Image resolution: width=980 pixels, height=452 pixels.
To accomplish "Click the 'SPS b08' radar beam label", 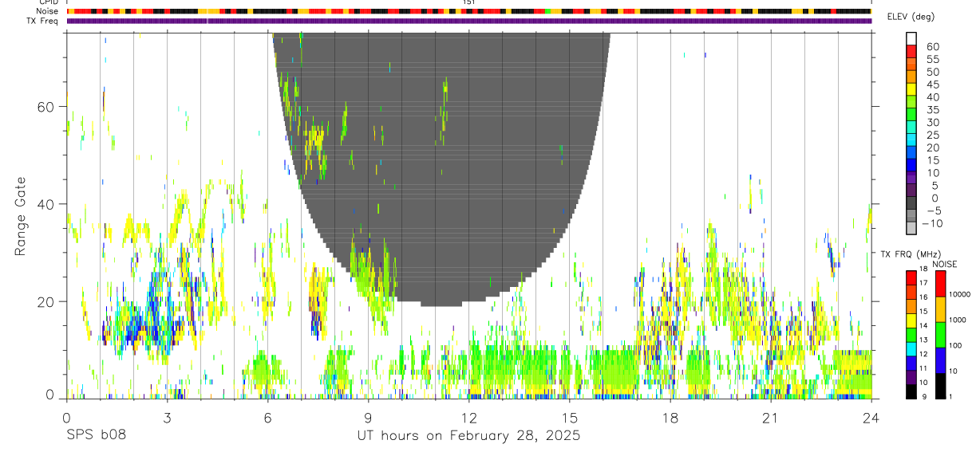I will [96, 436].
